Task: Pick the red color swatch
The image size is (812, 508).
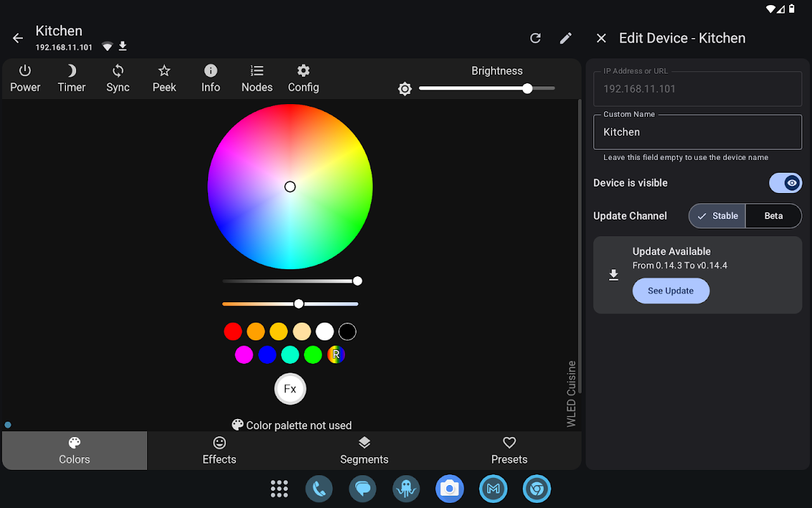Action: tap(233, 331)
